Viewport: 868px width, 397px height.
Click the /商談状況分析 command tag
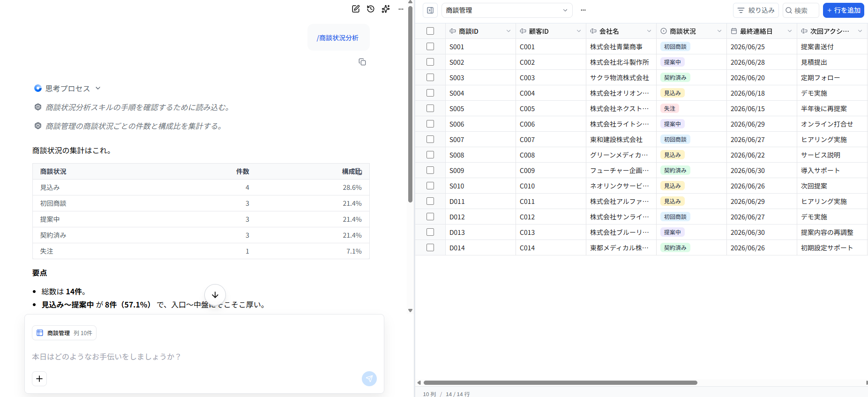pyautogui.click(x=337, y=37)
